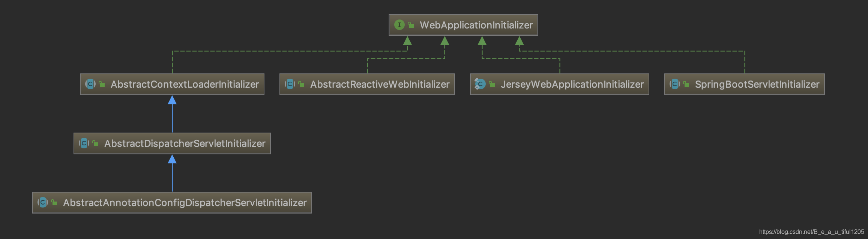Screen dimensions: 868x239
Task: Click the green lock icon on AbstractReactiveWebInitializer
Action: pyautogui.click(x=302, y=84)
